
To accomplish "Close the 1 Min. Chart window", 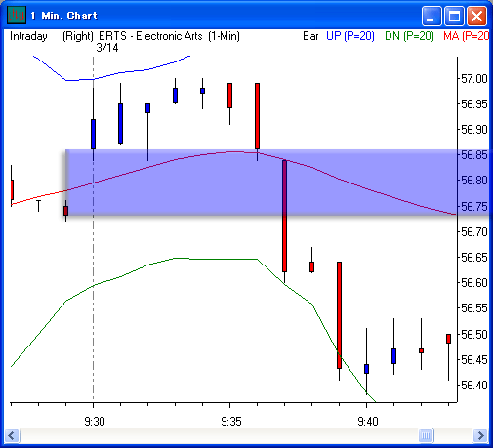I will 476,17.
